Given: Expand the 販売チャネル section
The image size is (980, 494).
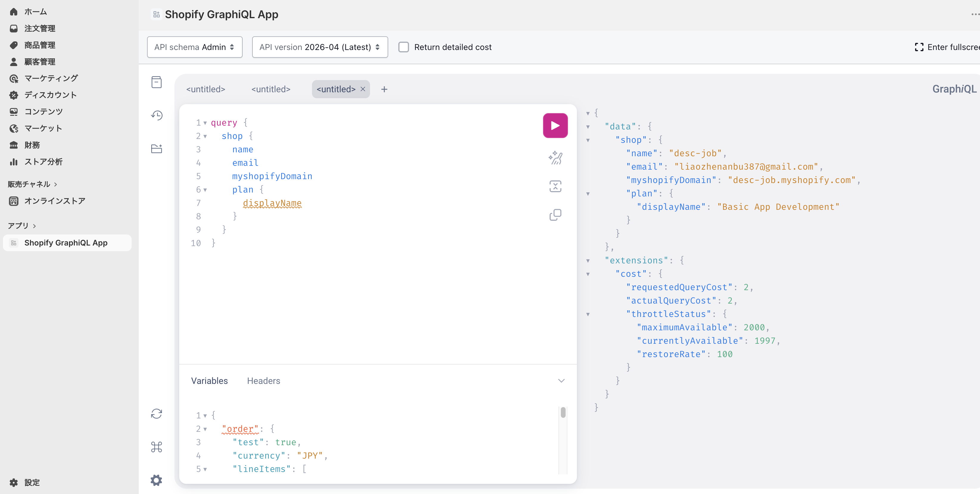Looking at the screenshot, I should 32,184.
